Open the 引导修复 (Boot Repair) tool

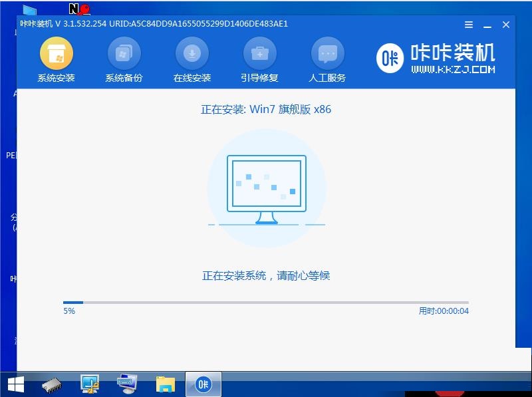[x=259, y=60]
